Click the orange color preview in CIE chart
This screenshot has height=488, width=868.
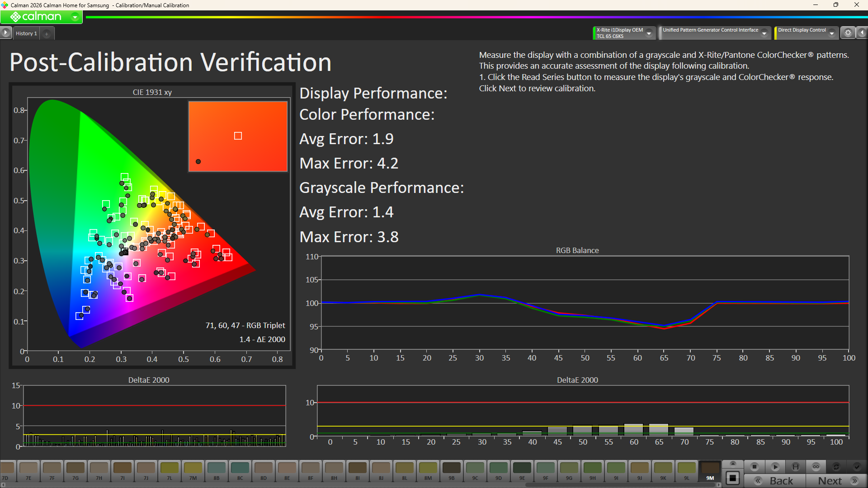click(x=238, y=136)
